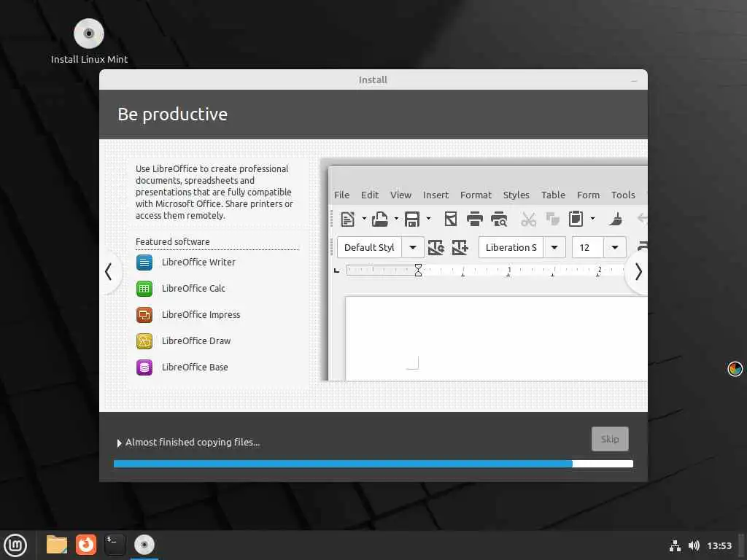This screenshot has width=747, height=560.
Task: Click the Open folder toolbar icon
Action: point(379,219)
